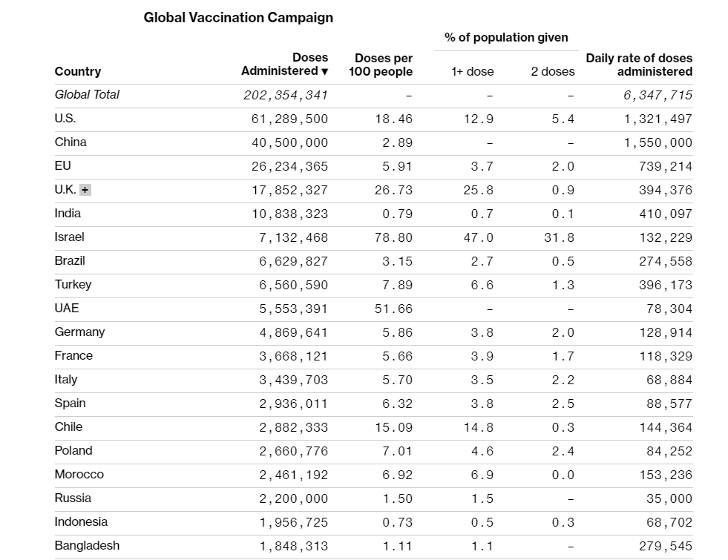The height and width of the screenshot is (560, 728).
Task: Click Israel in the country column
Action: (70, 237)
